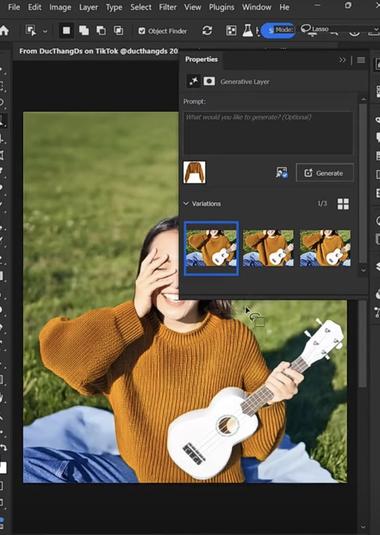Click the Properties panel scrollbar thumb

pyautogui.click(x=363, y=184)
